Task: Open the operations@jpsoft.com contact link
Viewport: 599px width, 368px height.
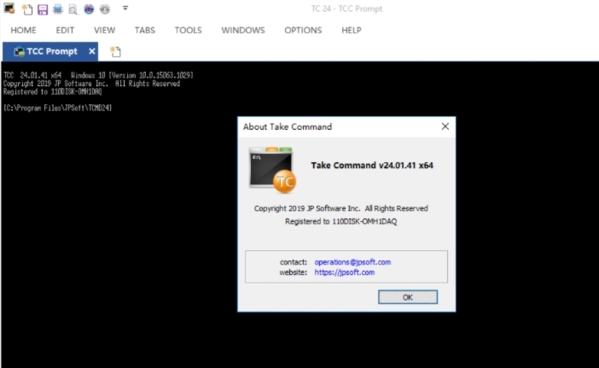Action: [x=352, y=262]
